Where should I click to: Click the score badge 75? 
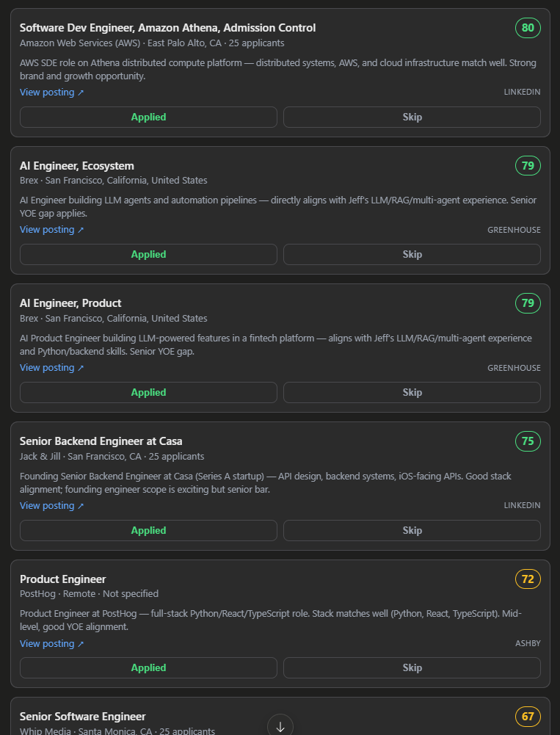coord(528,441)
